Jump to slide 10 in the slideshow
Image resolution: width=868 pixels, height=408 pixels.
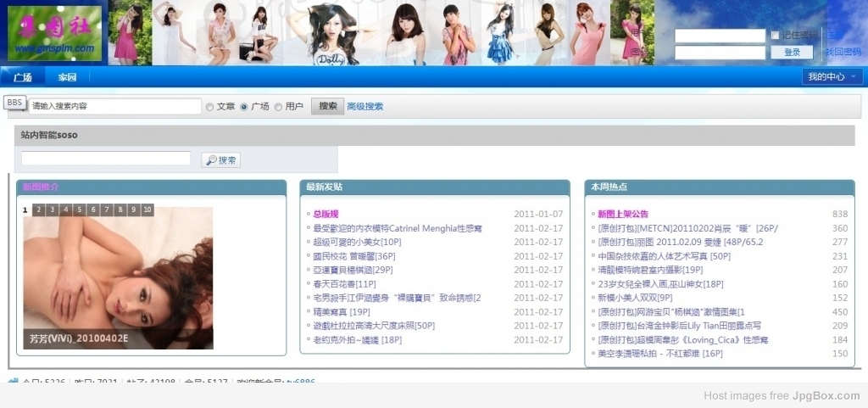(147, 210)
